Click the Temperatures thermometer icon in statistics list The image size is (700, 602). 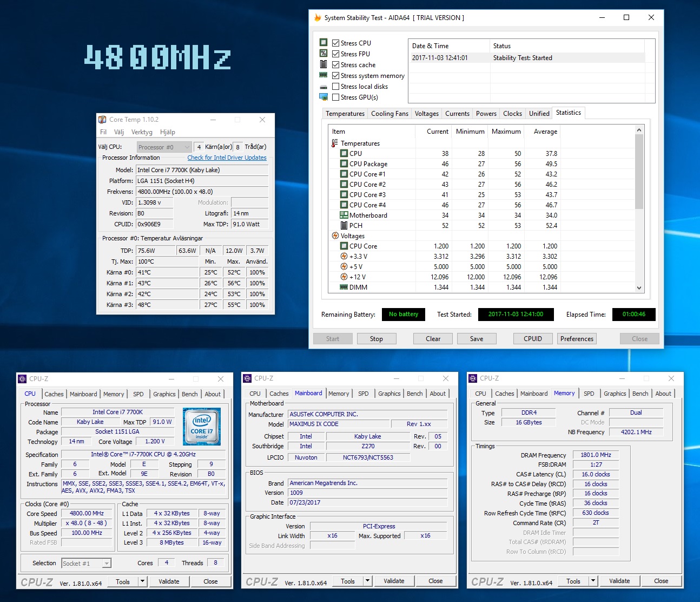tap(335, 143)
